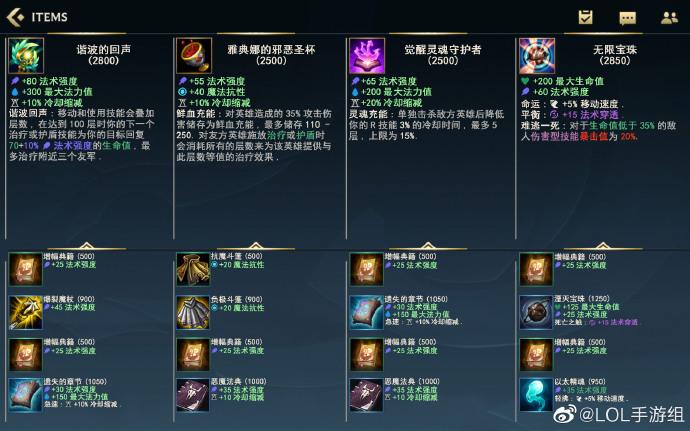Collapse the fourth column's build path arrow
This screenshot has height=431, width=690.
pyautogui.click(x=603, y=245)
